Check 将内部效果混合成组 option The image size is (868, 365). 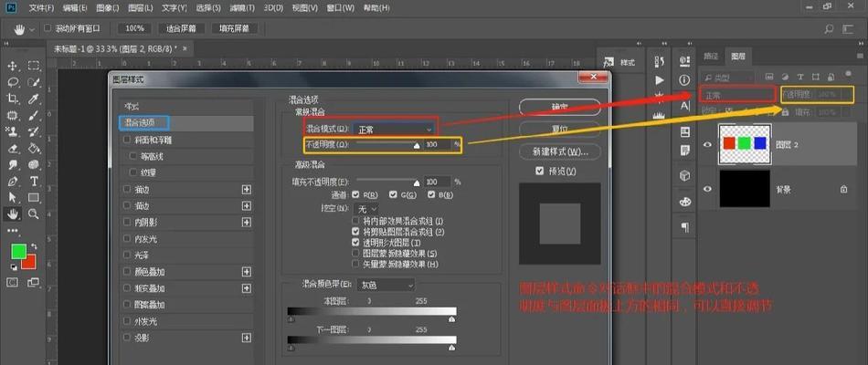(x=355, y=221)
